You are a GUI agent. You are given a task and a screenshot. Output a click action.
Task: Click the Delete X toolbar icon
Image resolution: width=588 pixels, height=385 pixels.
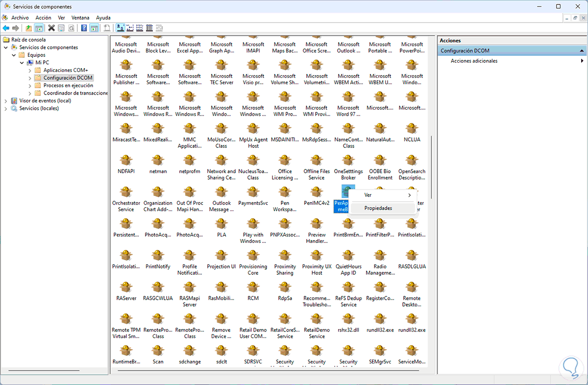pyautogui.click(x=51, y=28)
